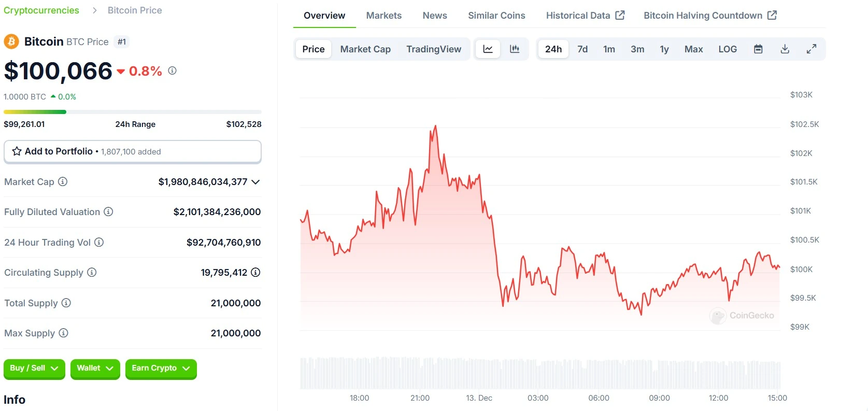868x411 pixels.
Task: Click the 24h Range progress bar
Action: (x=132, y=112)
